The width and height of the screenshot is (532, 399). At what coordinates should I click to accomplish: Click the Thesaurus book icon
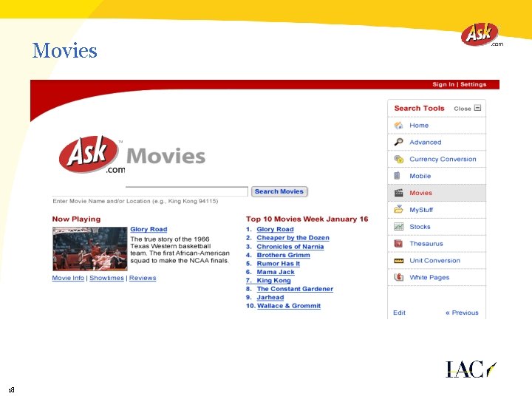point(398,243)
